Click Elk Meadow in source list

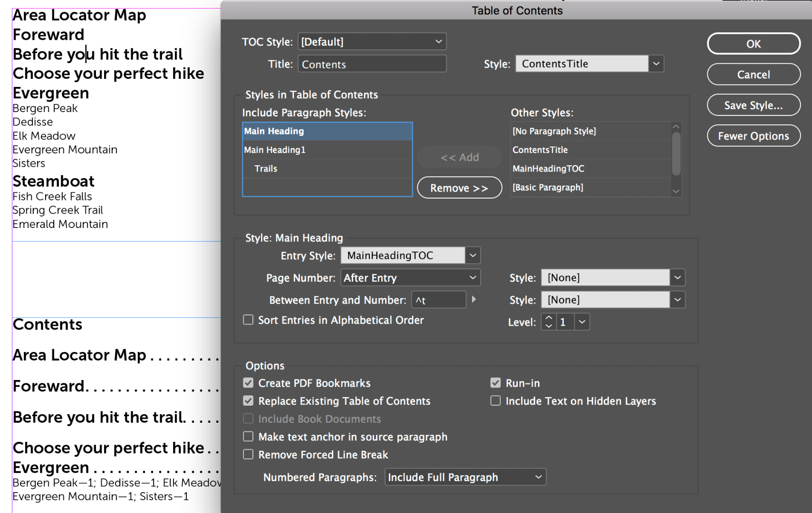pos(44,136)
